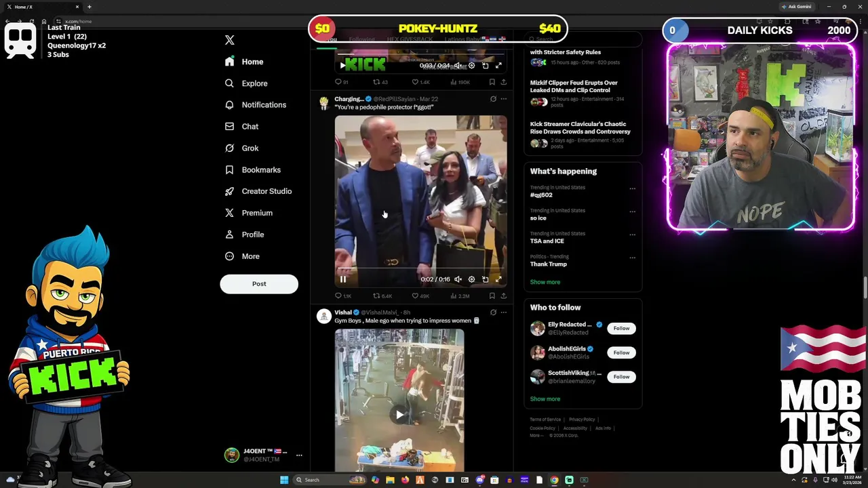The height and width of the screenshot is (488, 868).
Task: Open more options for 'TSA and ICE' trend
Action: point(632,235)
